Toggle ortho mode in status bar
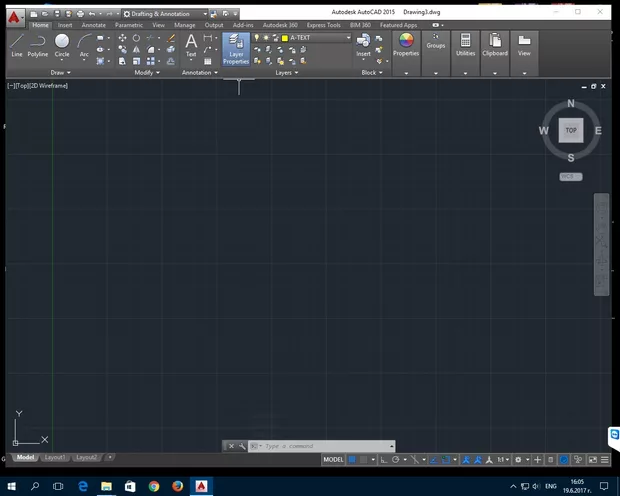The height and width of the screenshot is (496, 620). (385, 459)
